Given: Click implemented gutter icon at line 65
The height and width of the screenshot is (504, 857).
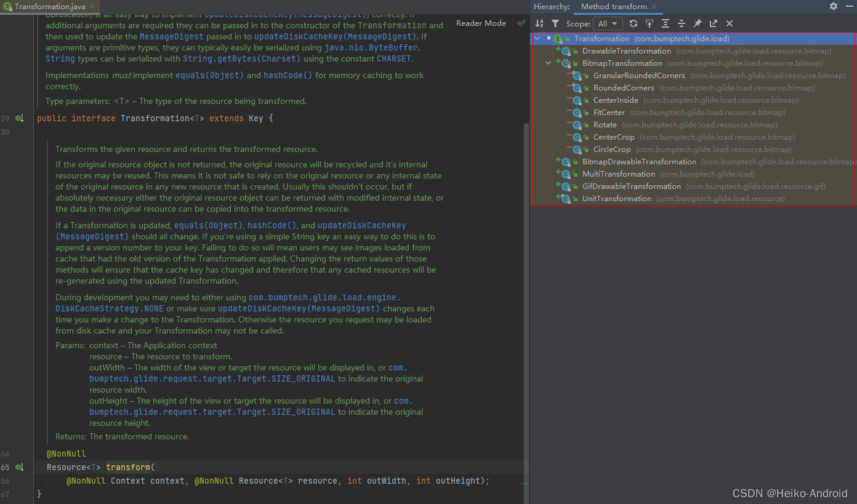Looking at the screenshot, I should pos(19,467).
